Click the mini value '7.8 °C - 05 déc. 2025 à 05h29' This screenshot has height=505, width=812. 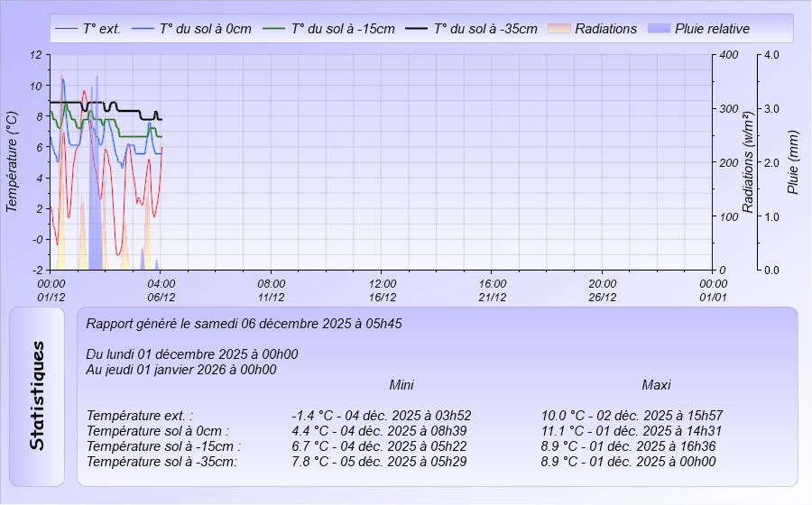pos(379,462)
